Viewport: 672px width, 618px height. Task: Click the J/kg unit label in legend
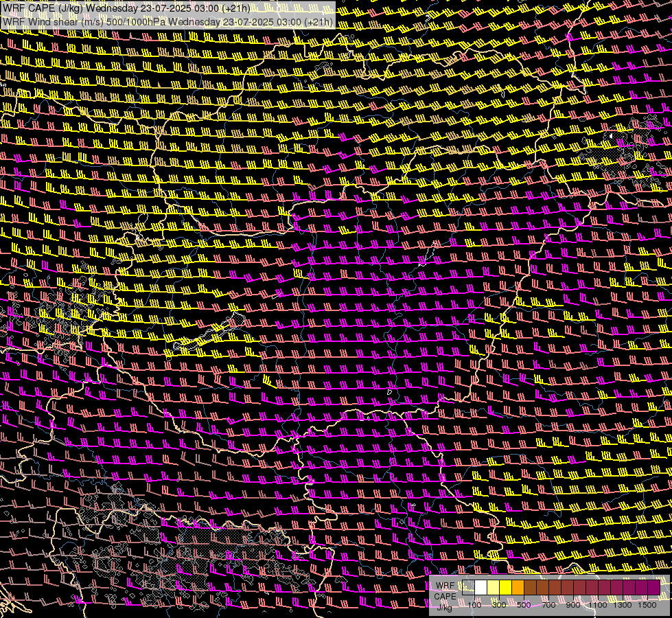445,607
